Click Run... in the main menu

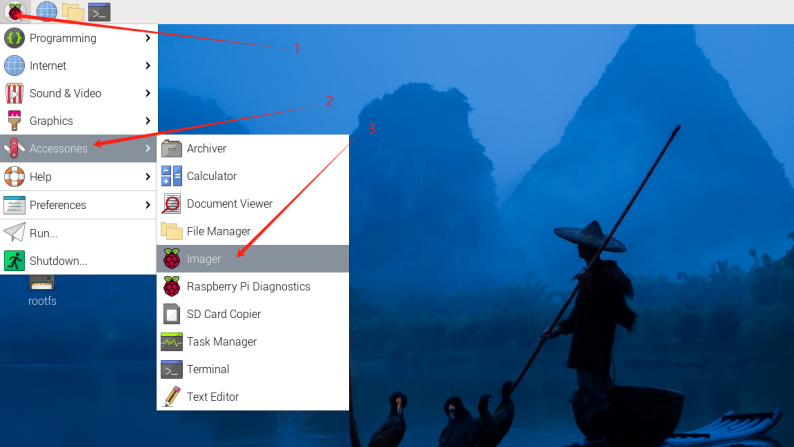coord(43,233)
